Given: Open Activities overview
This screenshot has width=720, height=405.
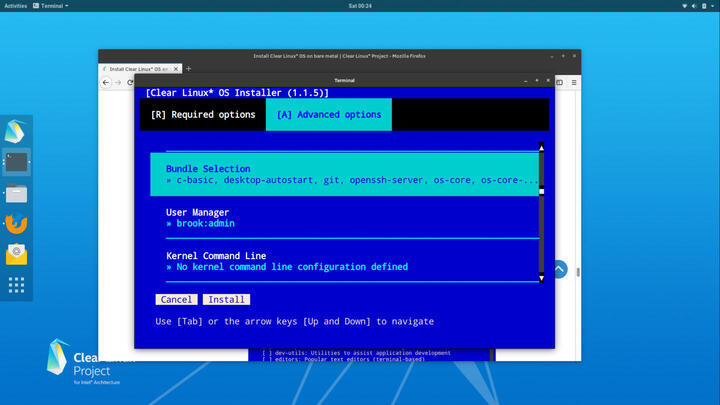Looking at the screenshot, I should tap(16, 6).
